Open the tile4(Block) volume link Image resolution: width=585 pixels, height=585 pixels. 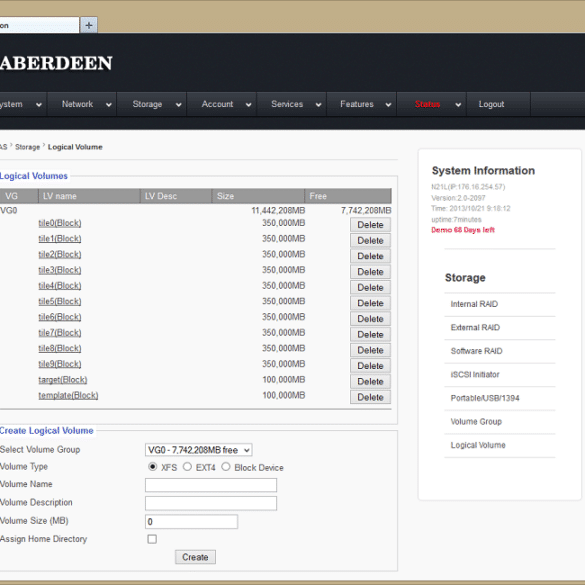coord(60,286)
